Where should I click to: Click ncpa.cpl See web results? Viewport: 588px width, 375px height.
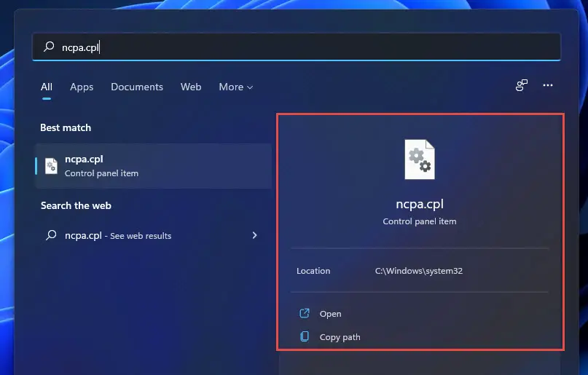click(x=153, y=235)
